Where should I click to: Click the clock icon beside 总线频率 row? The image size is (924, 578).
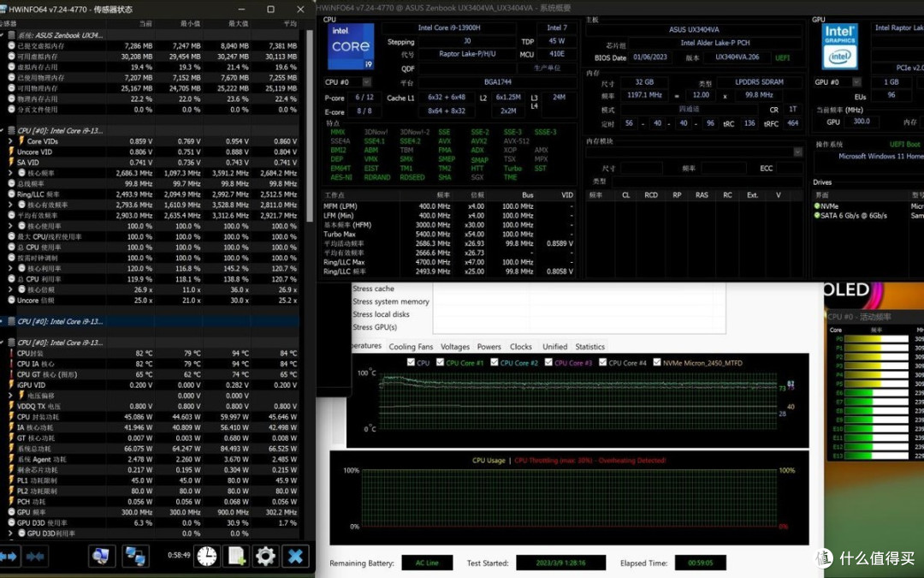(11, 183)
